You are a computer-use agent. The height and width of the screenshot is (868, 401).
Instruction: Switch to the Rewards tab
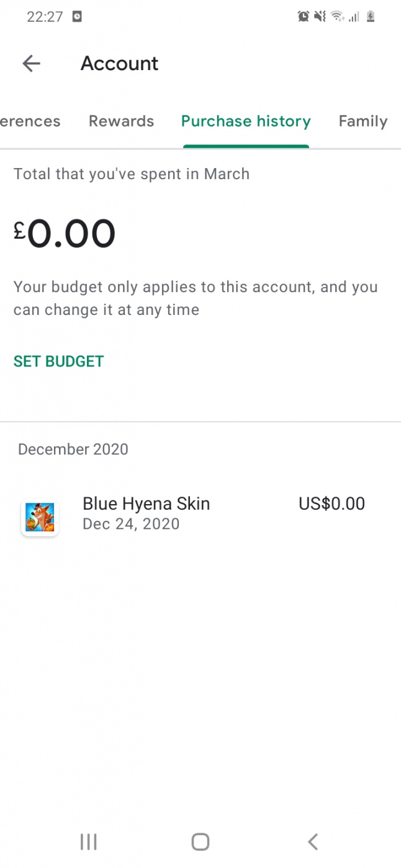[121, 121]
